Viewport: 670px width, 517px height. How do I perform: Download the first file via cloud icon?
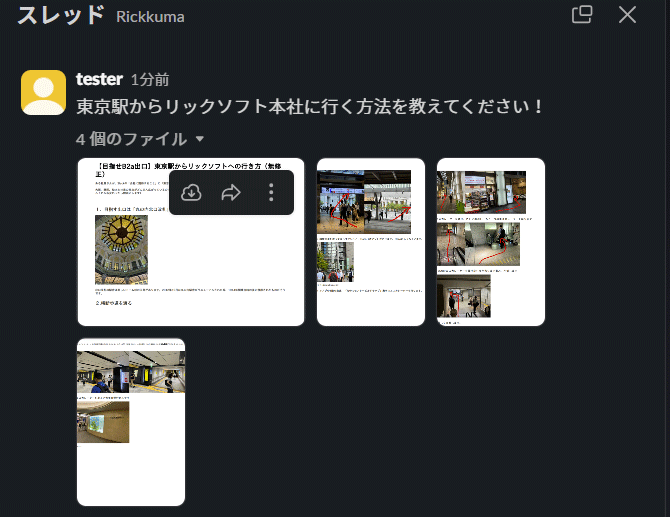point(191,192)
